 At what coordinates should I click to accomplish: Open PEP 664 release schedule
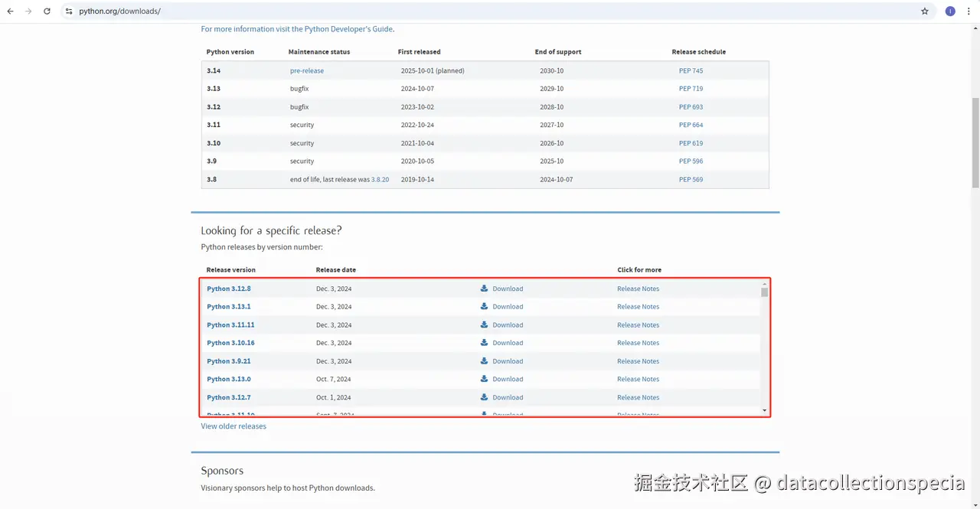(x=691, y=125)
